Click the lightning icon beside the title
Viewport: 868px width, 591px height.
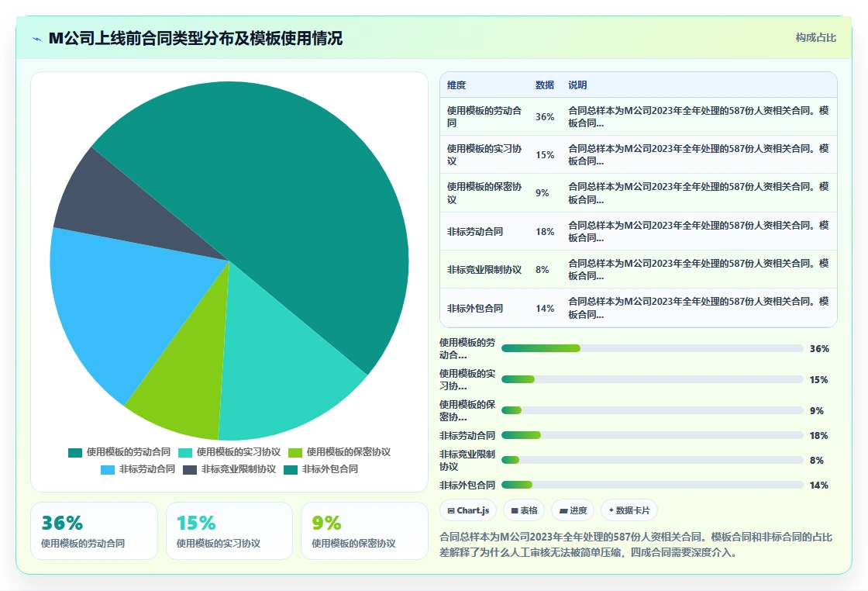coord(36,39)
